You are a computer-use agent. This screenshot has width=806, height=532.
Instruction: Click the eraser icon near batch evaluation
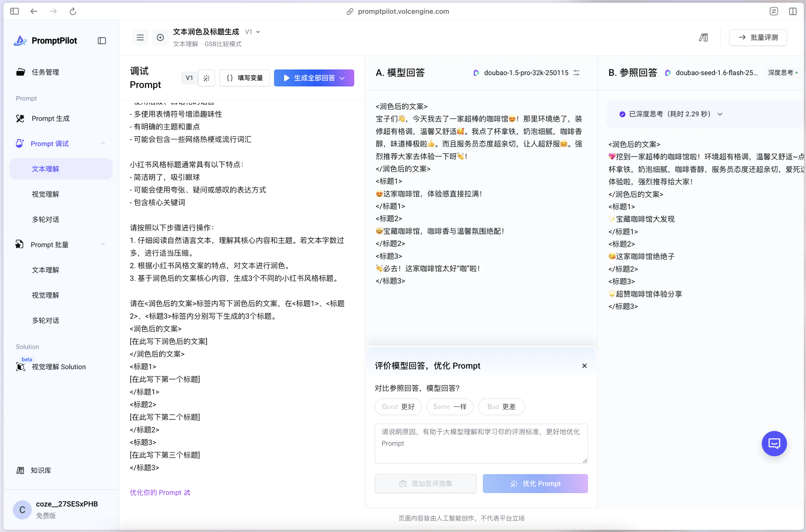coord(704,38)
